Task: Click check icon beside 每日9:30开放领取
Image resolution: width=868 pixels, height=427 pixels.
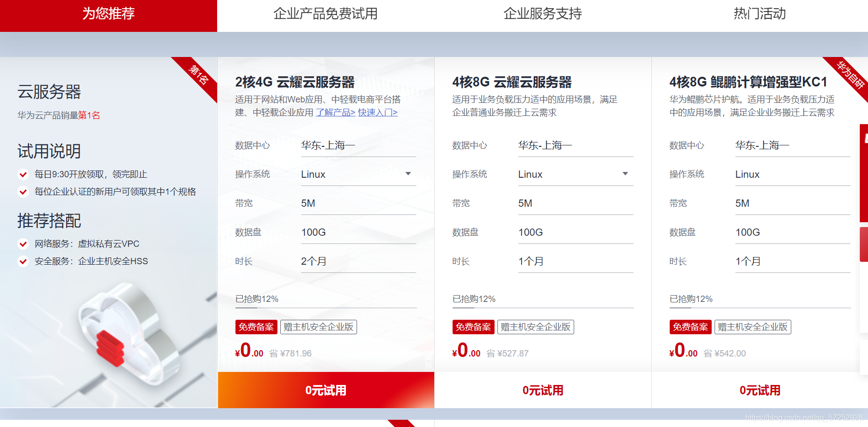Action: (x=23, y=174)
